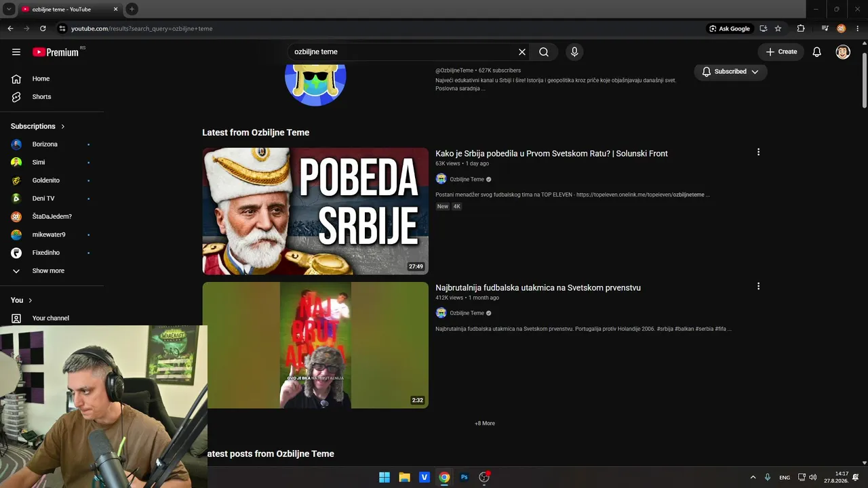Open the Chrome profile avatar
The width and height of the screenshot is (868, 488).
[841, 28]
